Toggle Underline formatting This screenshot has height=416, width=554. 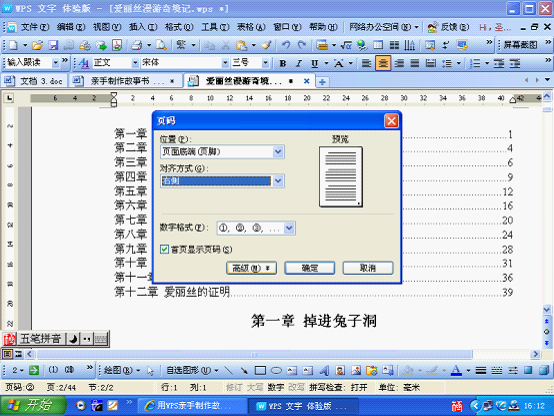[314, 63]
